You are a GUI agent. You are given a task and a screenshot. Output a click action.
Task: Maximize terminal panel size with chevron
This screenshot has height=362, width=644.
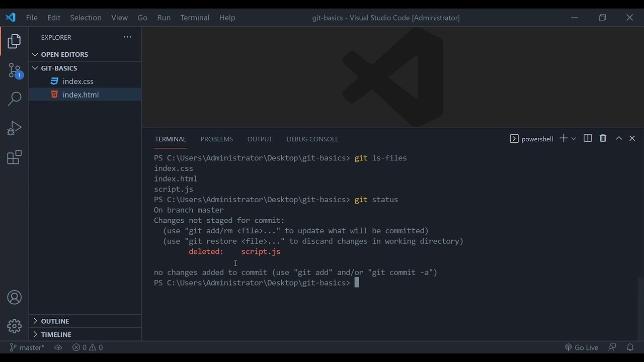click(x=619, y=138)
